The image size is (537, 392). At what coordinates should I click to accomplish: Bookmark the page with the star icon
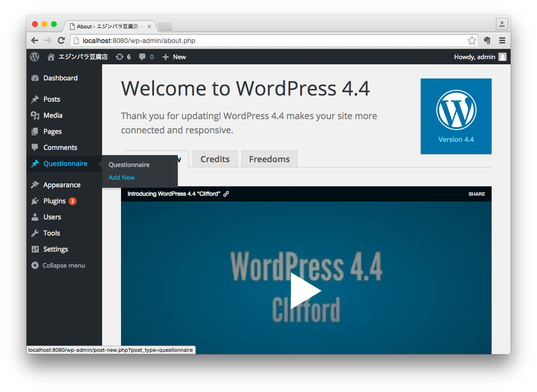pyautogui.click(x=472, y=41)
